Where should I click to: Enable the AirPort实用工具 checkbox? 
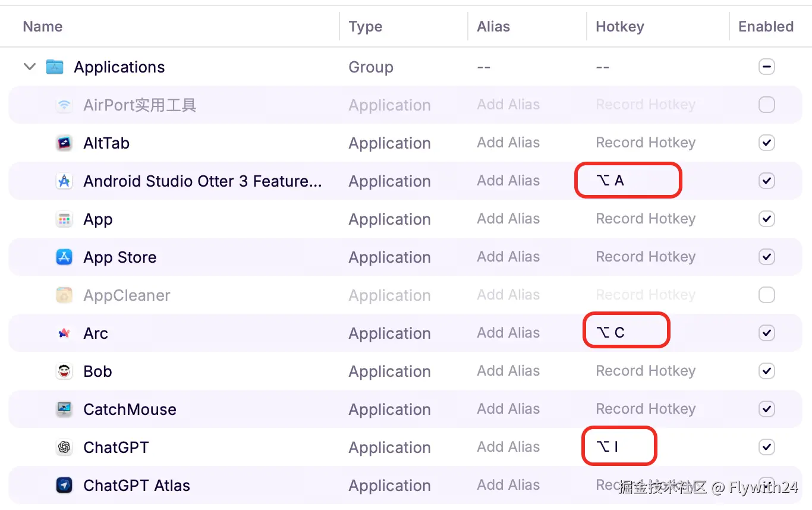pos(767,105)
